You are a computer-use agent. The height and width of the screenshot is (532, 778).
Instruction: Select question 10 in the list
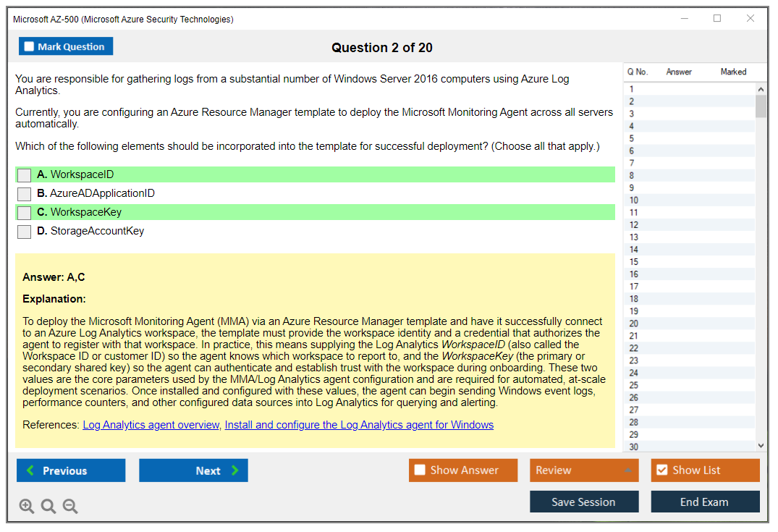634,200
